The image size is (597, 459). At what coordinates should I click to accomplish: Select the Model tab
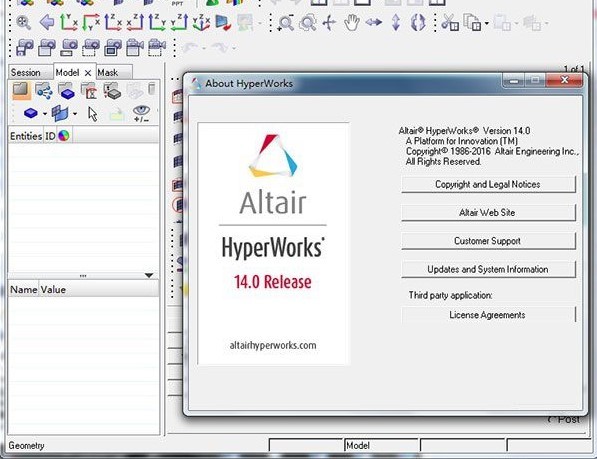67,72
